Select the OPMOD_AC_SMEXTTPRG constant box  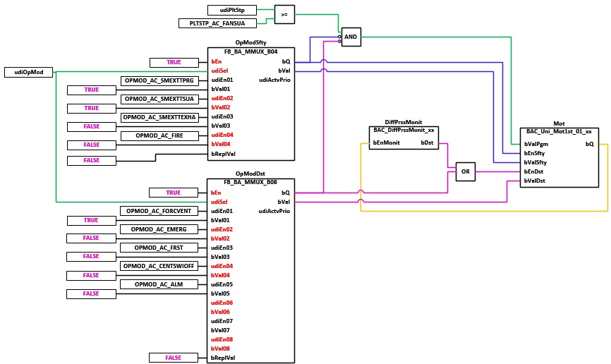point(159,80)
